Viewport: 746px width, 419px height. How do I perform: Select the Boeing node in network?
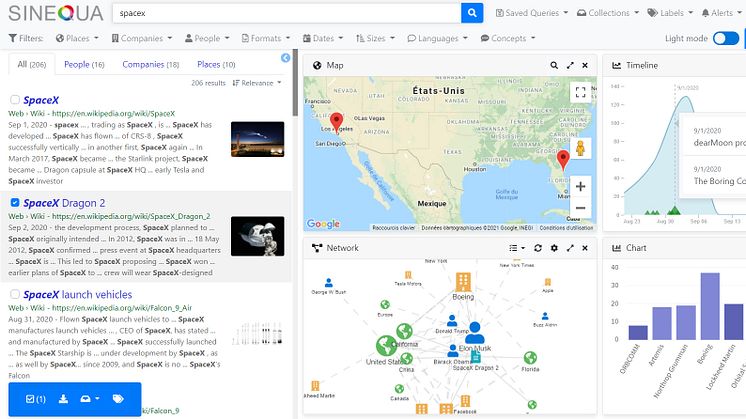pos(463,282)
